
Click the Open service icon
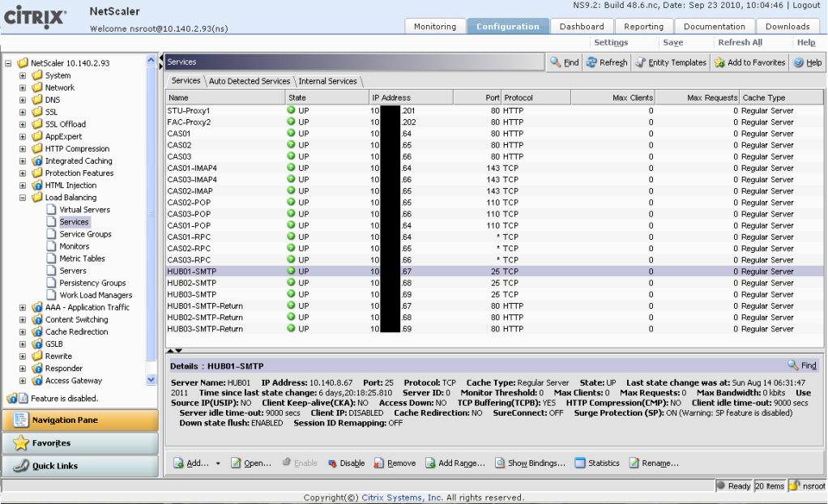pyautogui.click(x=236, y=463)
